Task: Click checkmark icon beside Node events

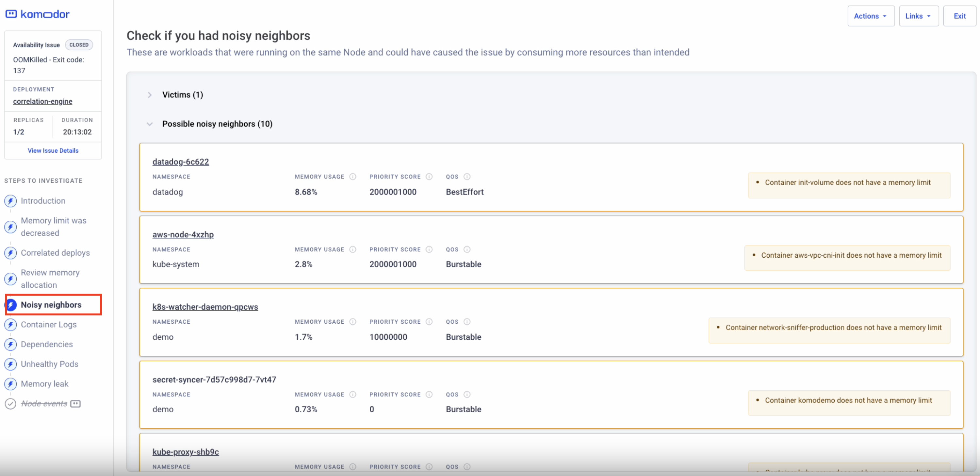Action: pyautogui.click(x=11, y=404)
